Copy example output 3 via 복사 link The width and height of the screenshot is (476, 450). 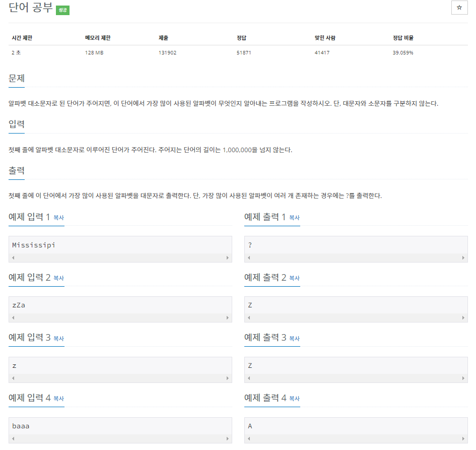point(294,339)
